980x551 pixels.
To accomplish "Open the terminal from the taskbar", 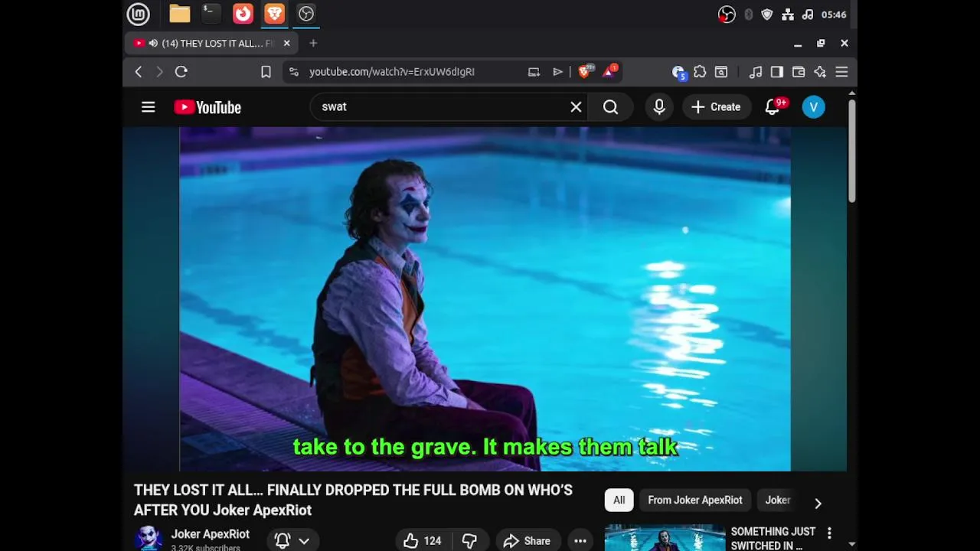I will pos(211,14).
